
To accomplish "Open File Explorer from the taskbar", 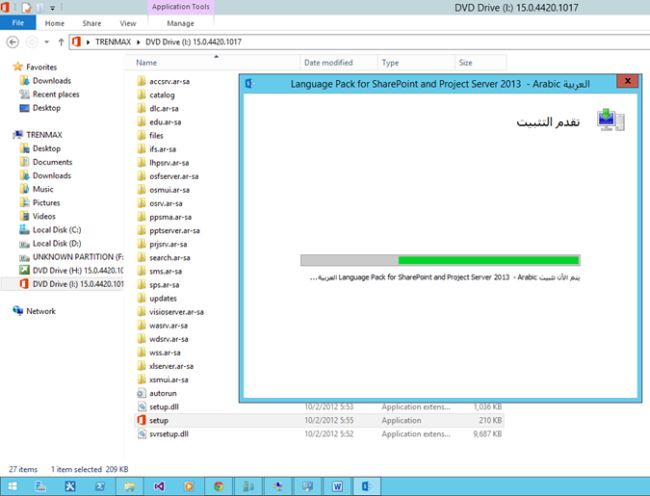I will (129, 486).
